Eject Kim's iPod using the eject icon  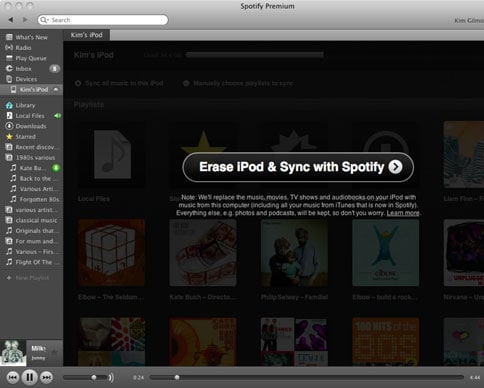[x=56, y=89]
